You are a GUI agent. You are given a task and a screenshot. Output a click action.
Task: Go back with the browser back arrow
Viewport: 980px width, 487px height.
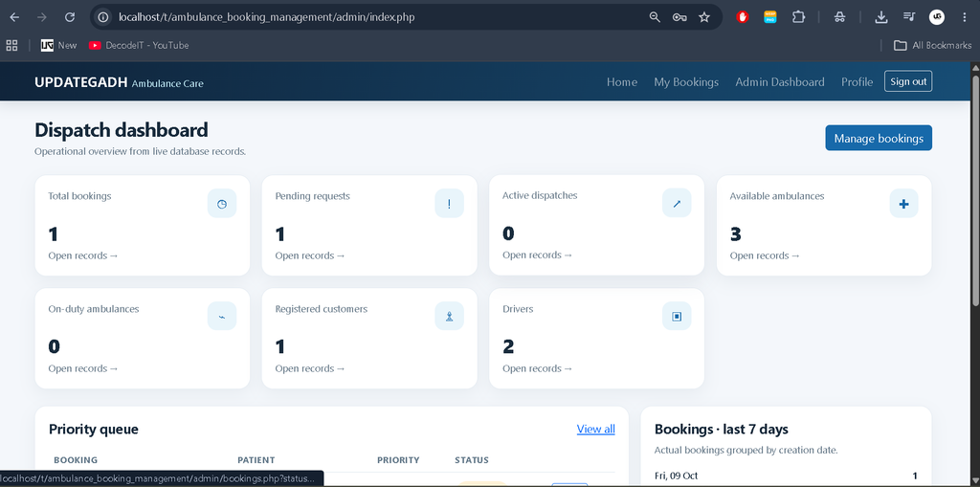coord(14,17)
